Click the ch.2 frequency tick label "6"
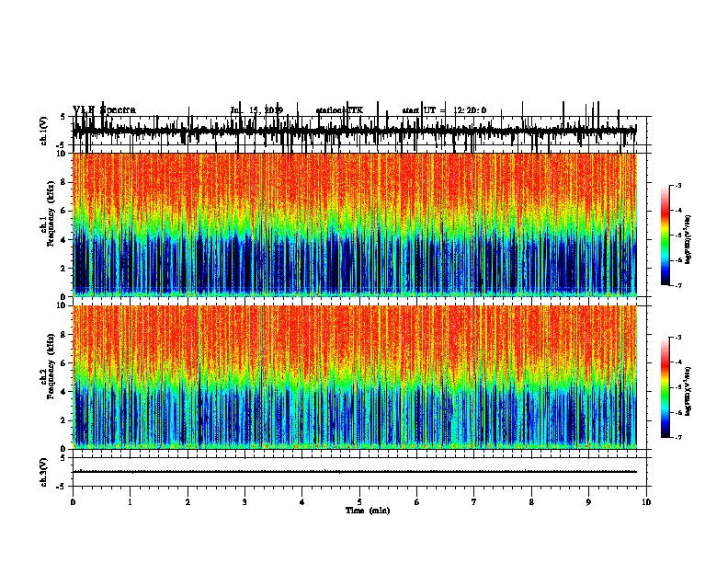Viewport: 728px width, 563px height. click(x=63, y=363)
